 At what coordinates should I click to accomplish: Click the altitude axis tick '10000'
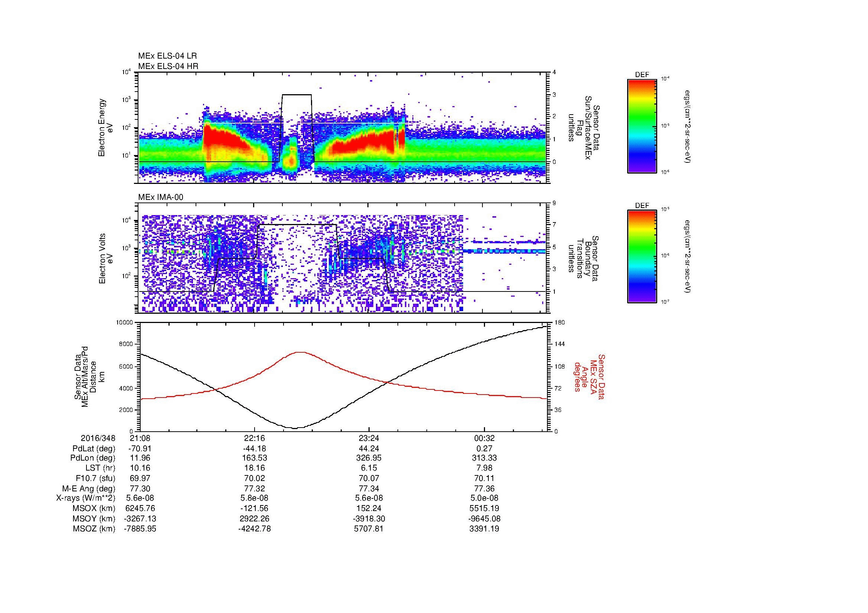(x=125, y=323)
